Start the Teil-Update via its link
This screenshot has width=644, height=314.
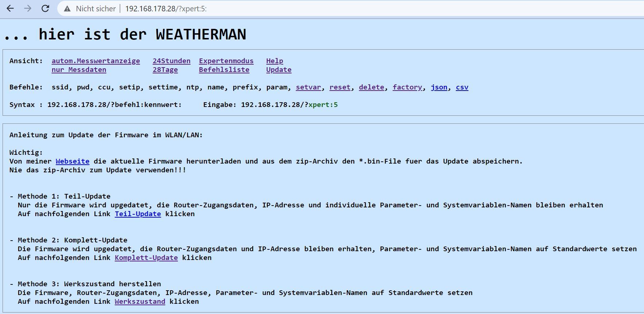click(x=138, y=214)
